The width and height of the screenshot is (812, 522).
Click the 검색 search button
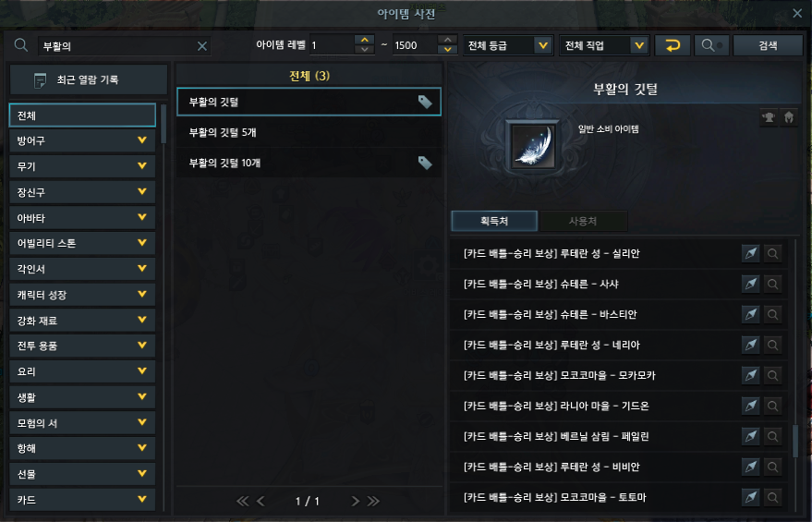[x=768, y=45]
